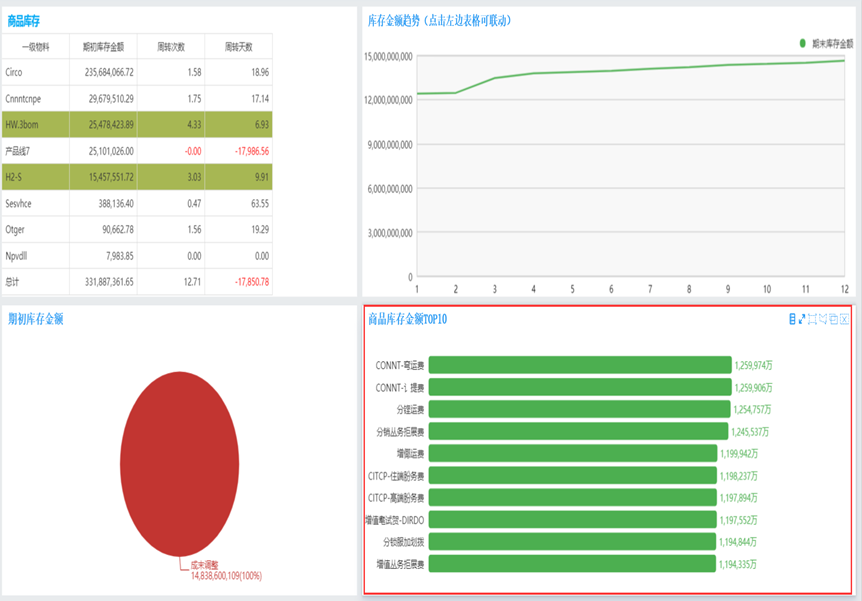
Task: Select the H2-S highlighted row
Action: pos(137,177)
